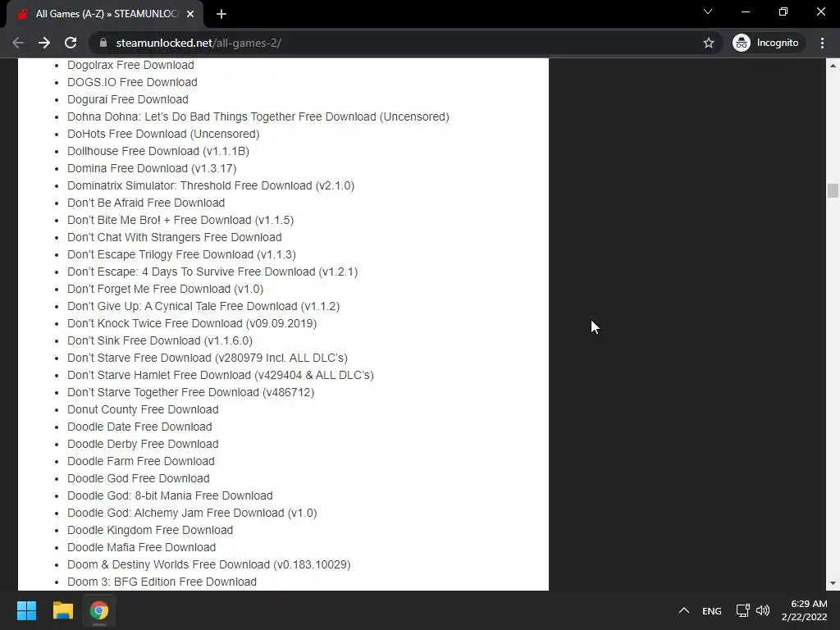
Task: Close the All Games (A-Z) tab
Action: (x=190, y=15)
